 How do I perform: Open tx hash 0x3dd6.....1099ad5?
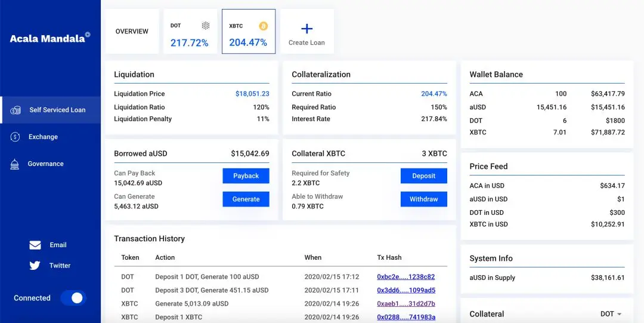point(406,290)
